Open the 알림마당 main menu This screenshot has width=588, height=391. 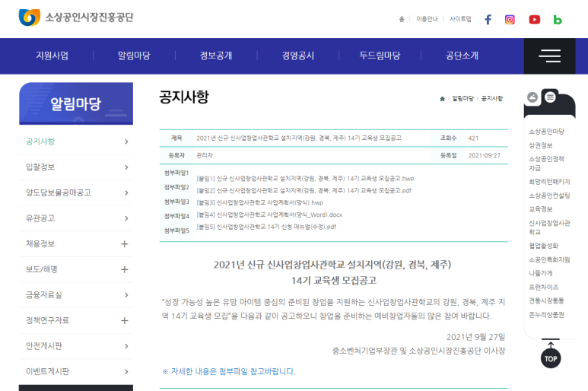pyautogui.click(x=134, y=56)
